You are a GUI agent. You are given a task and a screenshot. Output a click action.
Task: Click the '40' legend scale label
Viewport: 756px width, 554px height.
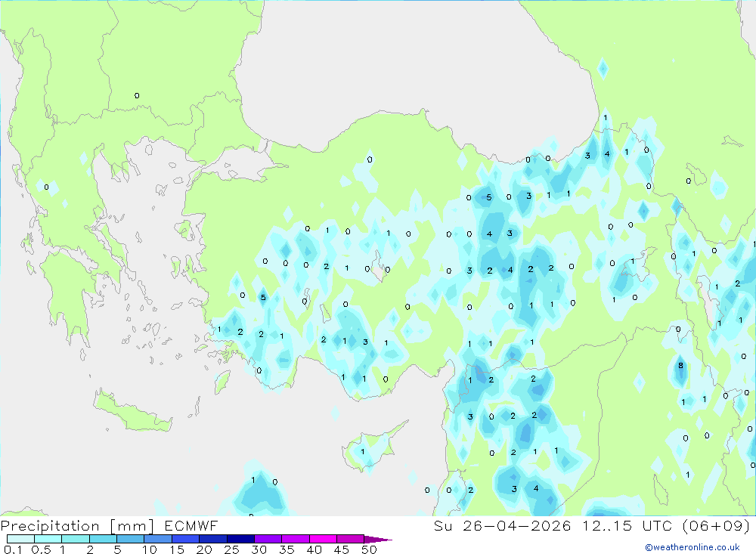pos(314,549)
